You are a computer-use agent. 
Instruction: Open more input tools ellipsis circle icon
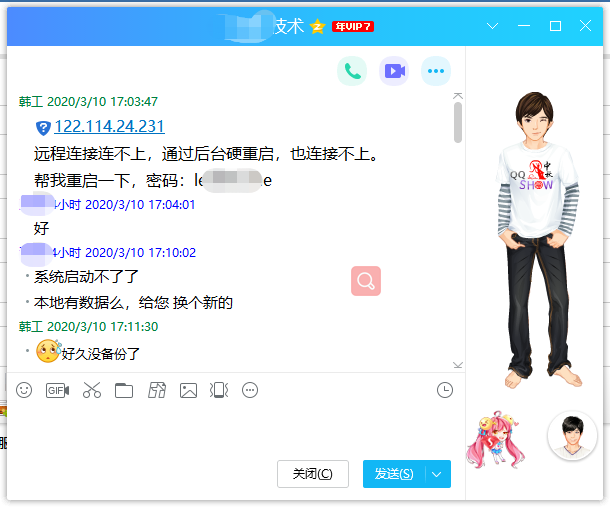(x=250, y=390)
